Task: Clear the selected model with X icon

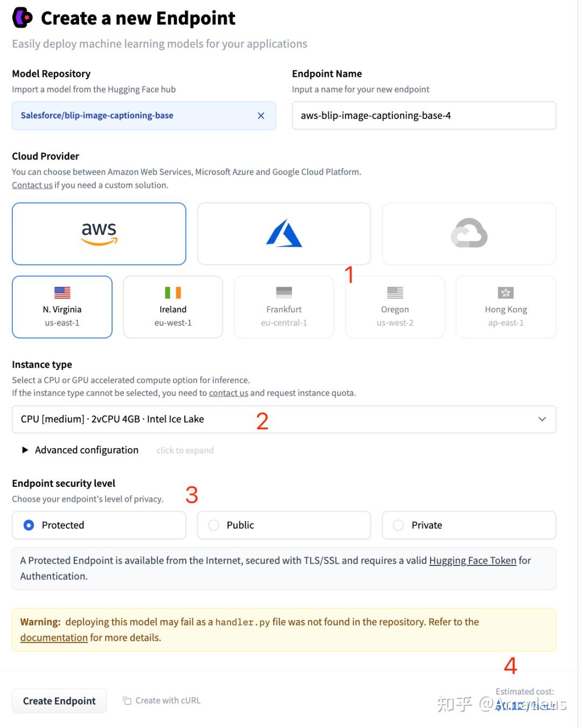Action: point(261,116)
